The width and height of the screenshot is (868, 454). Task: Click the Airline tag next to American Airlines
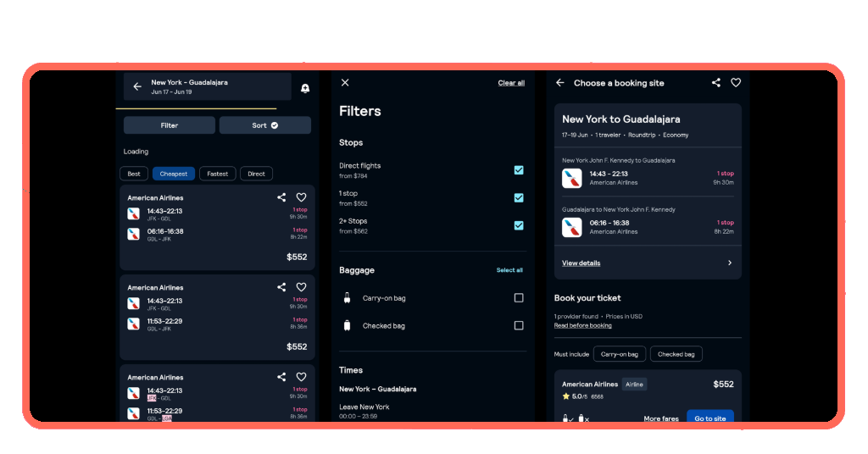tap(634, 385)
